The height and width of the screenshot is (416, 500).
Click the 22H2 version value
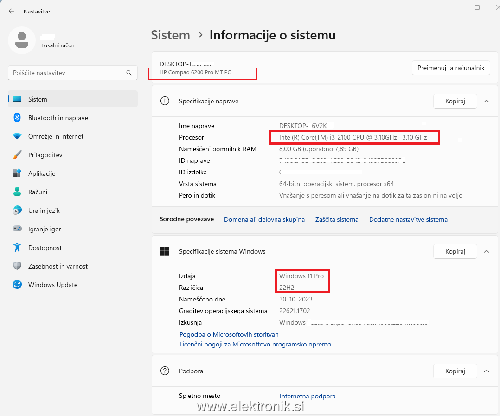(x=287, y=287)
